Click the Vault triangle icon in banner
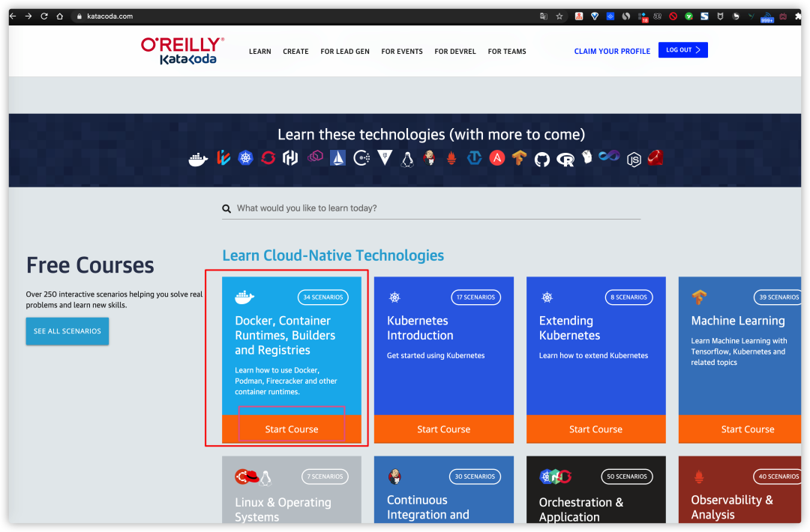 385,157
